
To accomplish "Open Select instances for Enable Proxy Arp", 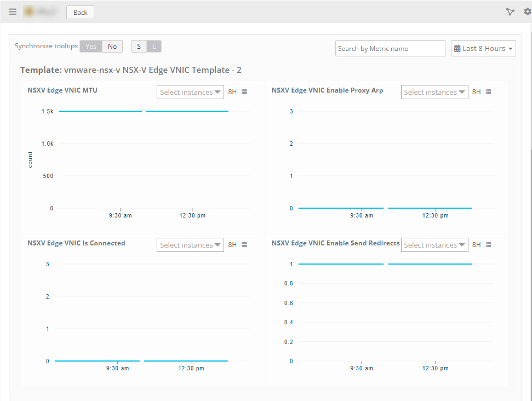I will pos(434,91).
